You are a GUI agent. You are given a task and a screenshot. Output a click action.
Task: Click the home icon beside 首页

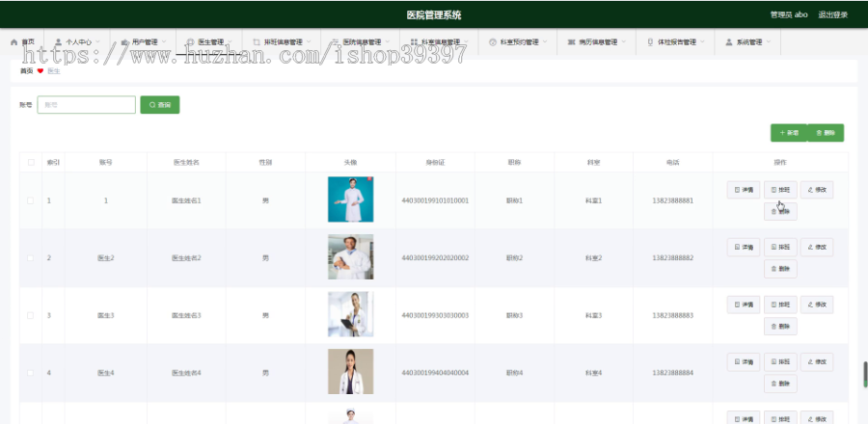[14, 42]
